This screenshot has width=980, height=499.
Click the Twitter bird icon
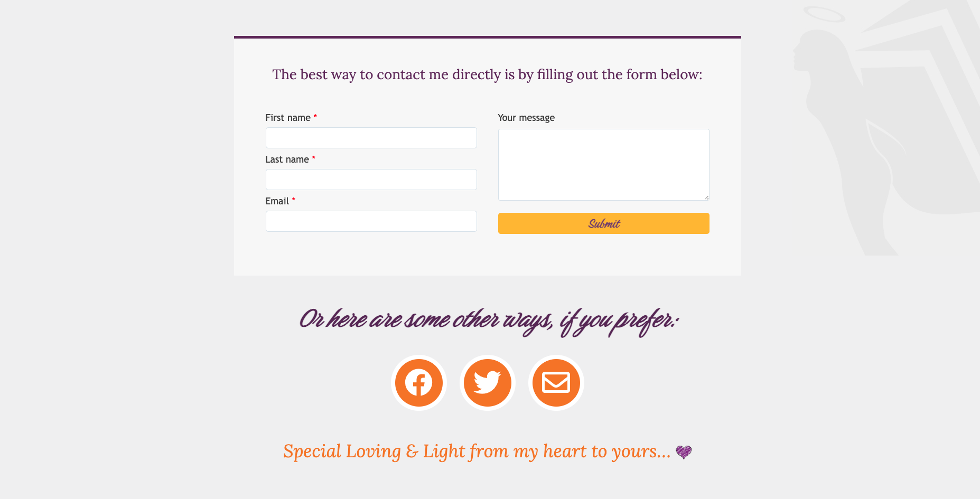487,383
